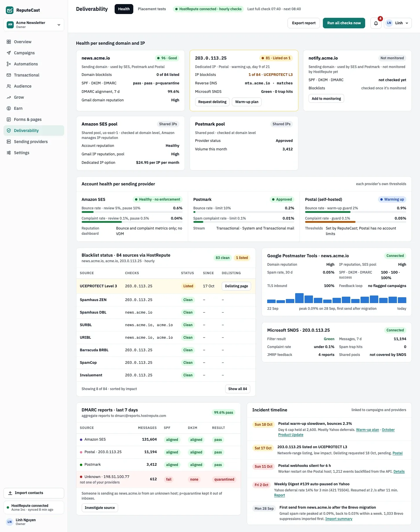Click the Overview grid icon in sidebar
This screenshot has width=420, height=532.
pyautogui.click(x=9, y=42)
